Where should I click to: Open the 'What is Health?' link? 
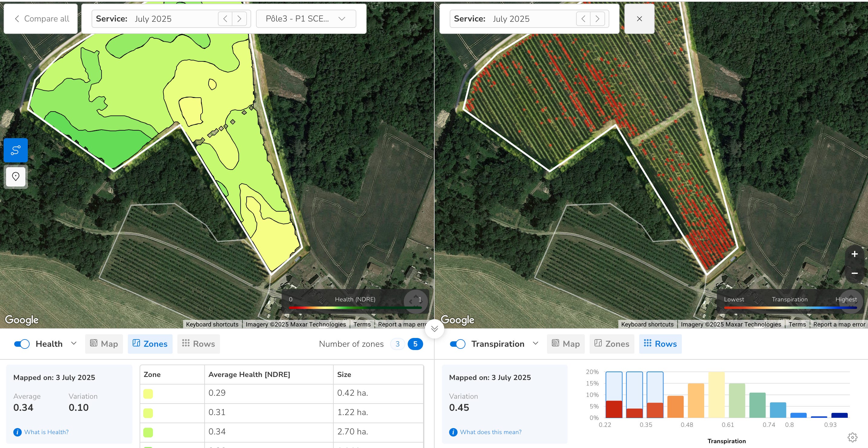coord(46,432)
